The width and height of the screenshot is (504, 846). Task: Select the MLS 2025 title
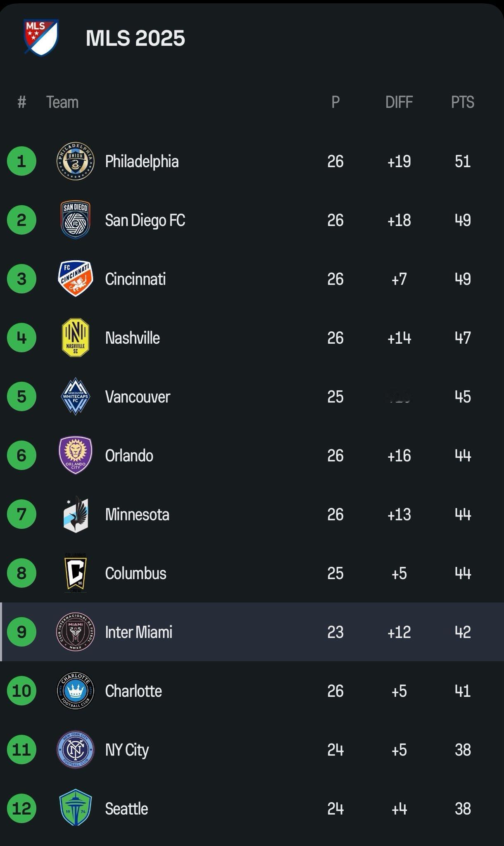coord(136,38)
